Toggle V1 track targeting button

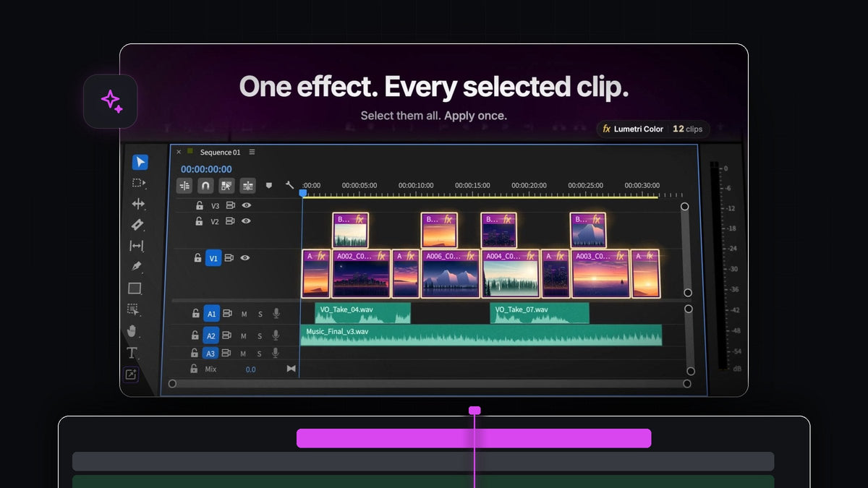[213, 258]
